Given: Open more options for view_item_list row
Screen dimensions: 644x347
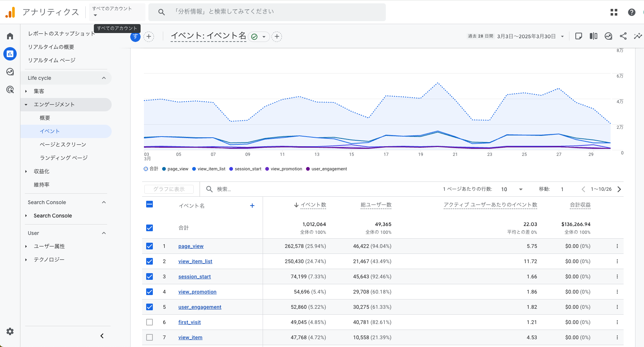Looking at the screenshot, I should pyautogui.click(x=617, y=261).
